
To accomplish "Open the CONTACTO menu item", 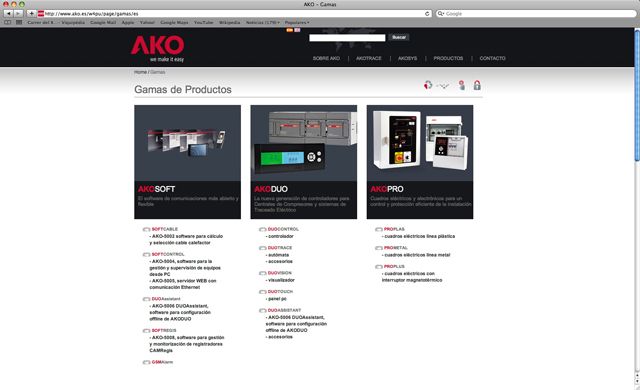I will pos(492,58).
